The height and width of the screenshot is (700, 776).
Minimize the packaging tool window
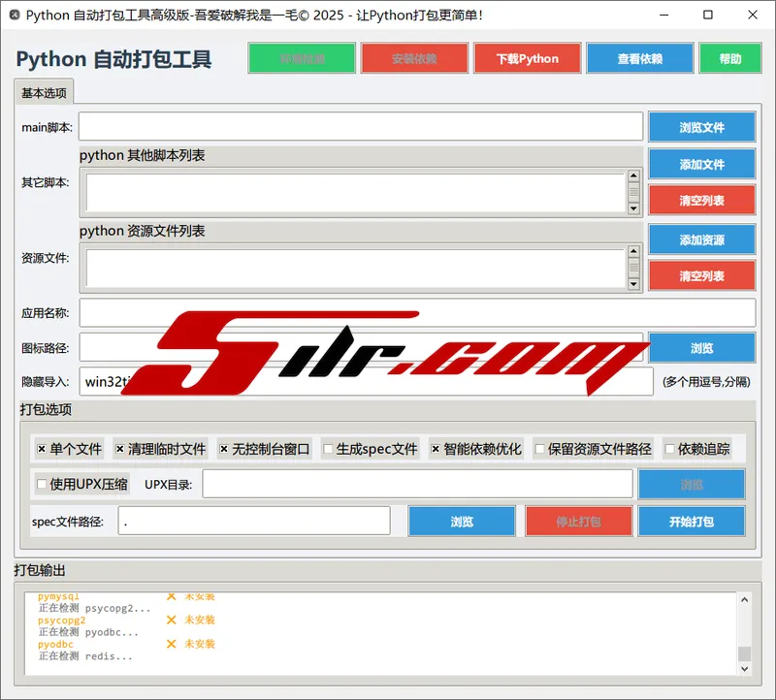point(664,15)
